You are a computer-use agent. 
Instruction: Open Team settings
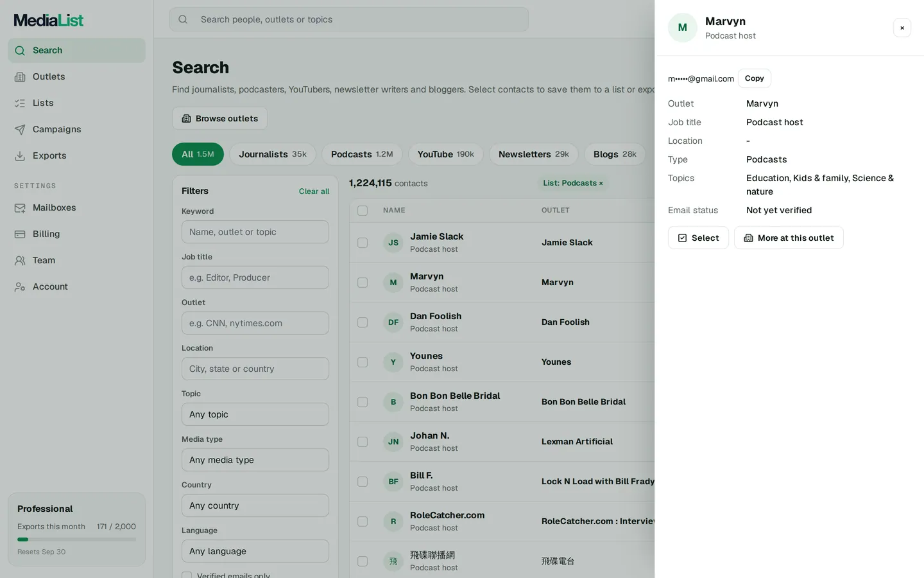[76, 260]
